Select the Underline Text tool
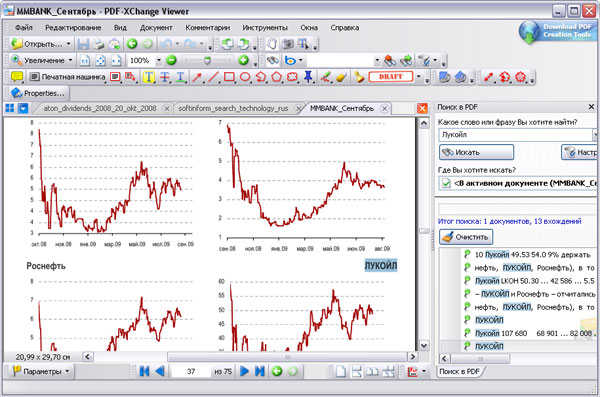This screenshot has width=600, height=397. point(180,77)
